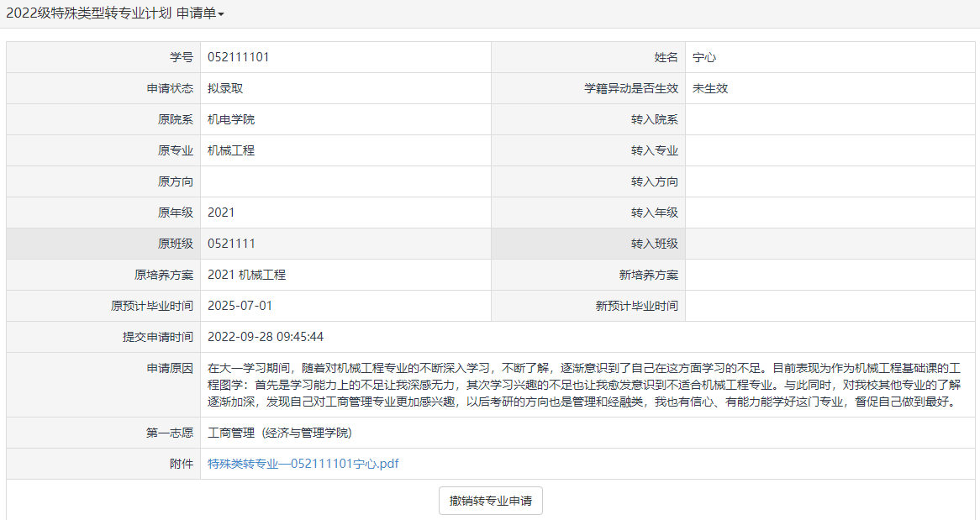The height and width of the screenshot is (520, 980).
Task: Click training plan 2021 机械工程
Action: click(x=246, y=275)
